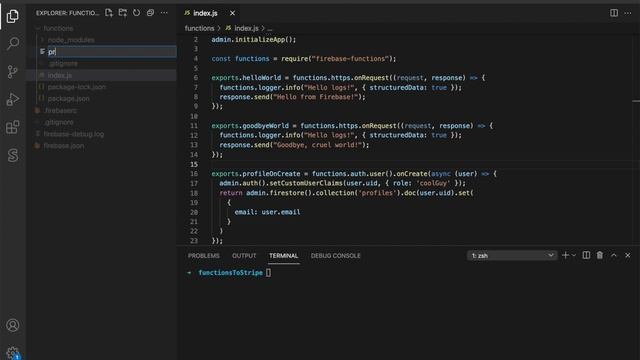Open the Run and Debug view
This screenshot has width=640, height=360.
click(13, 100)
